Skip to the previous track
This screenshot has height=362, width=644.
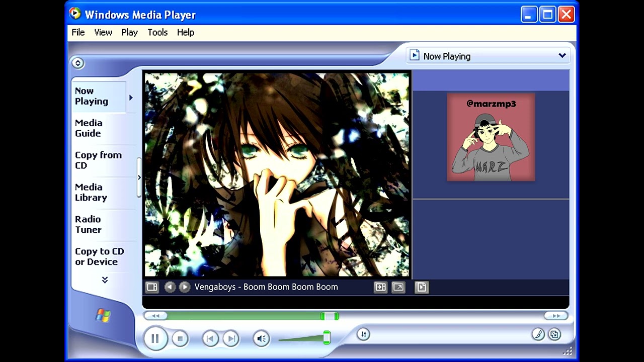(x=210, y=339)
